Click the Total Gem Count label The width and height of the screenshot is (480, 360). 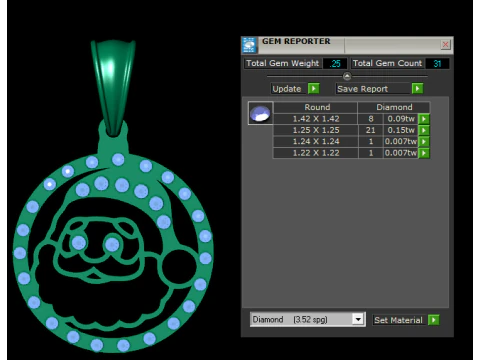pos(387,63)
